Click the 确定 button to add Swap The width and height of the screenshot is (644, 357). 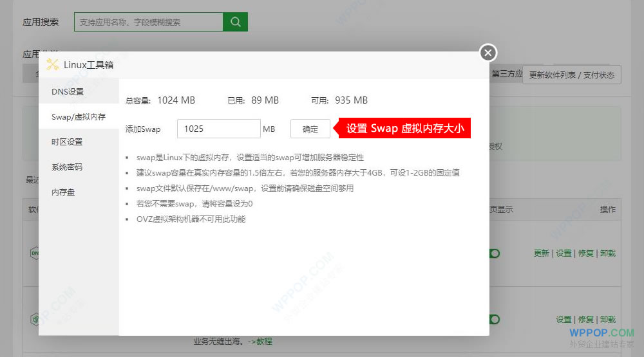click(310, 129)
